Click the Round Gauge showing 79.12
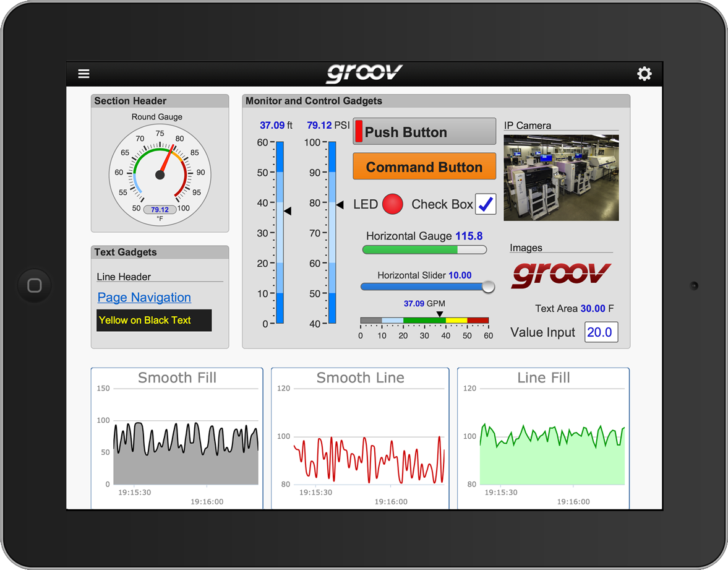The image size is (728, 570). tap(160, 173)
